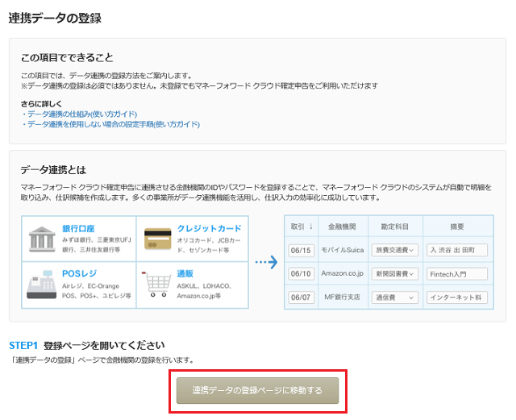Expand the 新聞図書費 account dropdown

tap(394, 274)
